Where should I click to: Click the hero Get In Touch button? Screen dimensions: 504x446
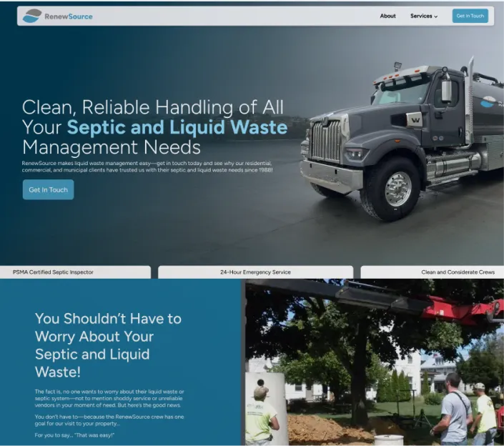(48, 189)
